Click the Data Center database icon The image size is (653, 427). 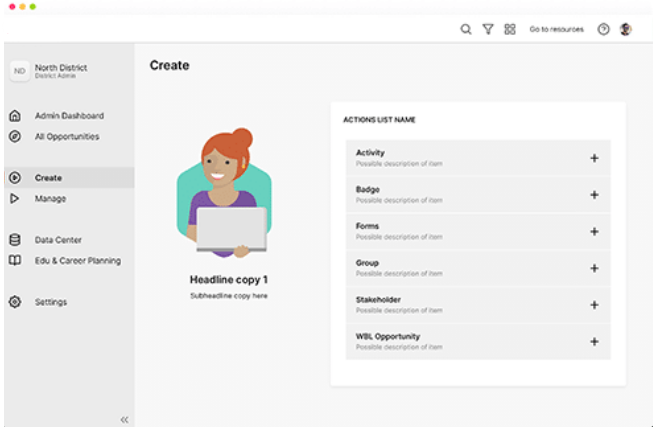[15, 240]
